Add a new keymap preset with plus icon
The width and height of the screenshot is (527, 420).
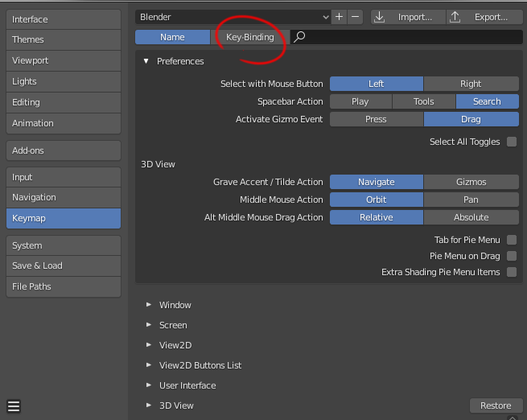coord(339,17)
